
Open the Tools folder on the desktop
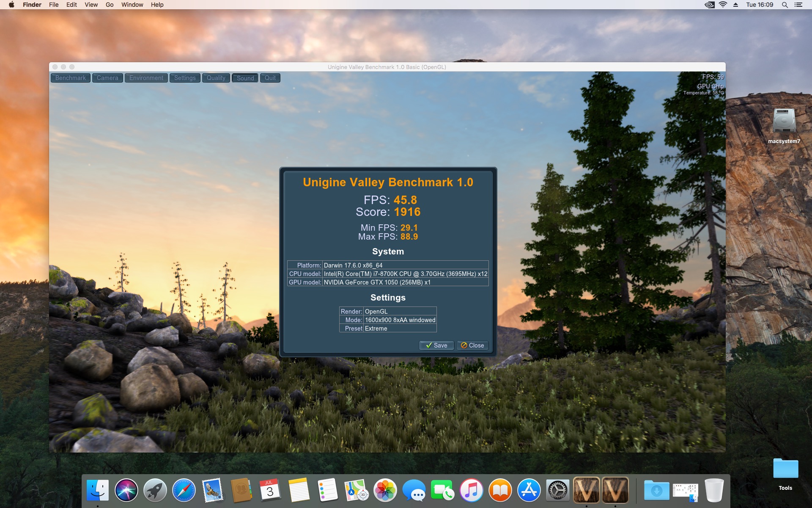tap(785, 469)
